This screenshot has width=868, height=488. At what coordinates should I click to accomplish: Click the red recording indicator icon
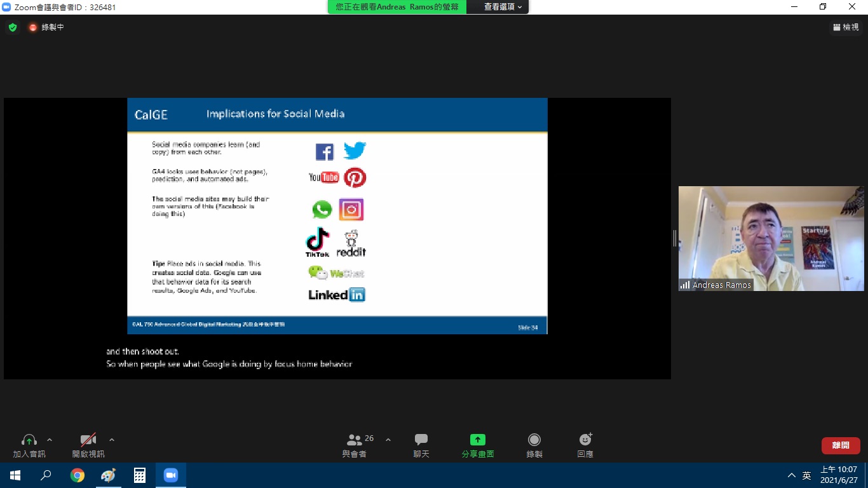[x=33, y=27]
